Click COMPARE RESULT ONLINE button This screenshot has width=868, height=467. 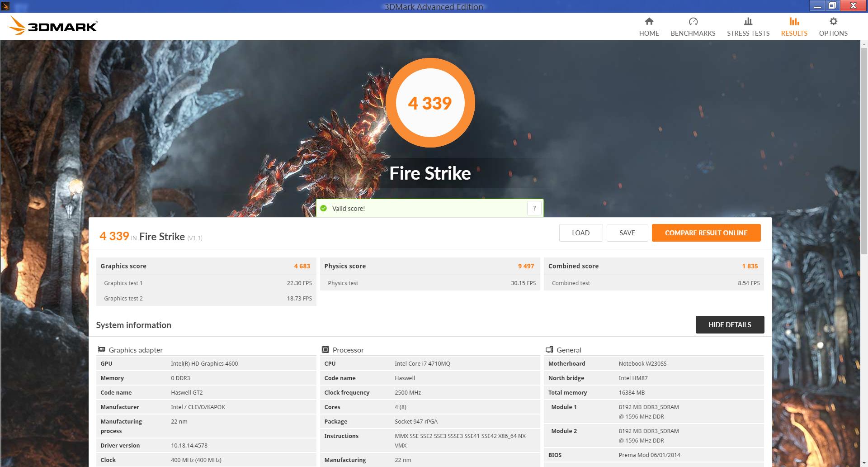pyautogui.click(x=706, y=233)
